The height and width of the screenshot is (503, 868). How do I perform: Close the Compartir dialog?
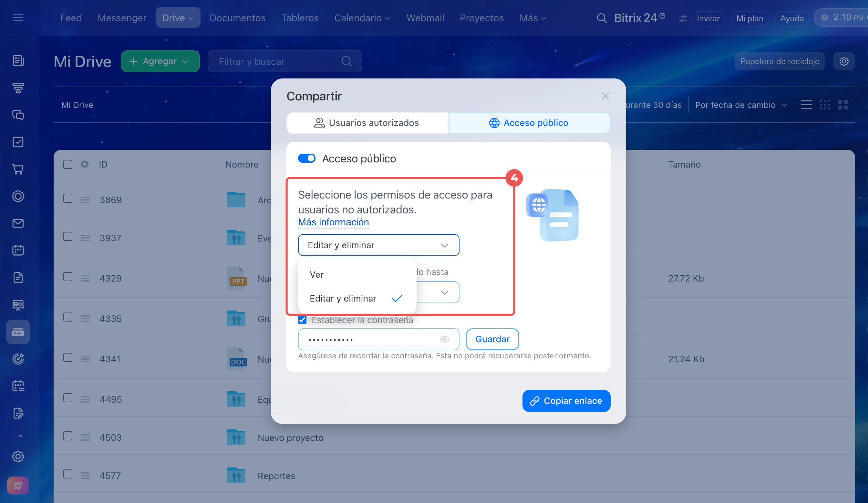pyautogui.click(x=605, y=96)
